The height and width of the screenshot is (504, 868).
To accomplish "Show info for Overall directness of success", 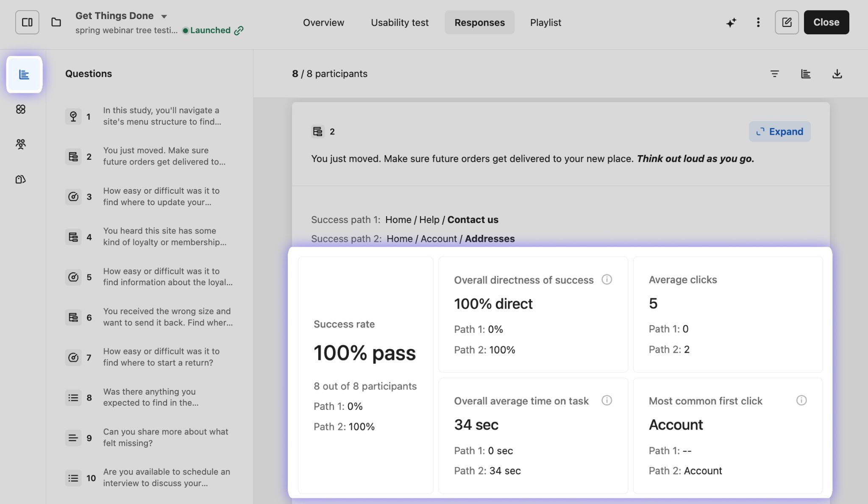I will pyautogui.click(x=606, y=280).
